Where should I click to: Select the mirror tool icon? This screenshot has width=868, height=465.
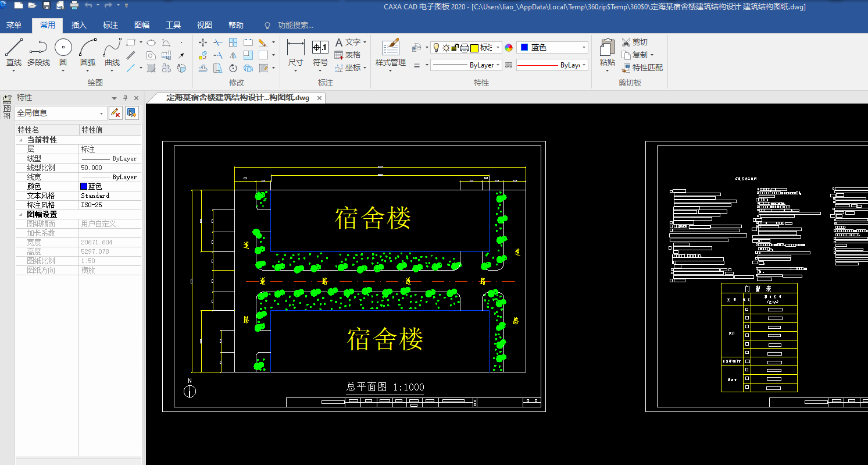point(233,55)
